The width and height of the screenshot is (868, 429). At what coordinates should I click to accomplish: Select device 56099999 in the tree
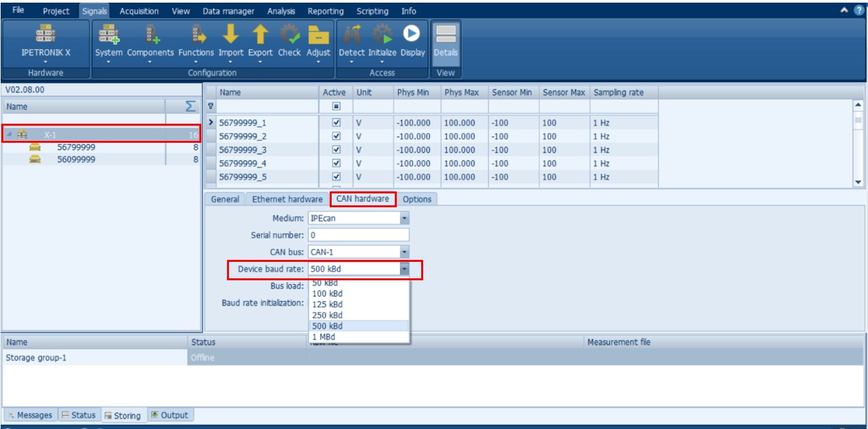point(76,159)
